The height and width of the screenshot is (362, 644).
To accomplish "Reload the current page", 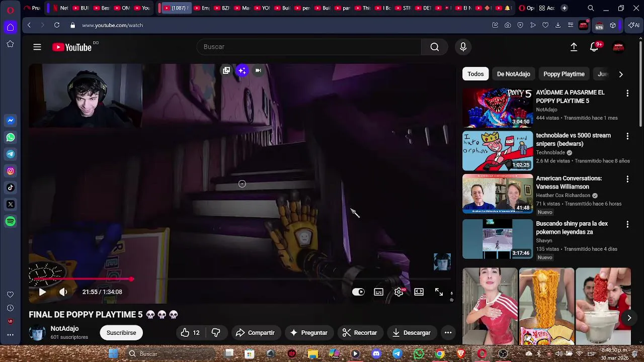I will [x=57, y=25].
